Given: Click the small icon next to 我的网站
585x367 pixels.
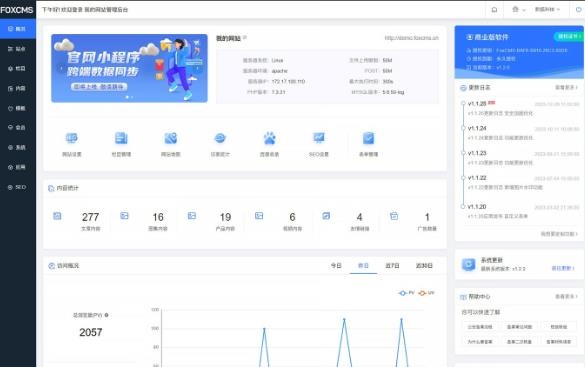Looking at the screenshot, I should point(245,37).
